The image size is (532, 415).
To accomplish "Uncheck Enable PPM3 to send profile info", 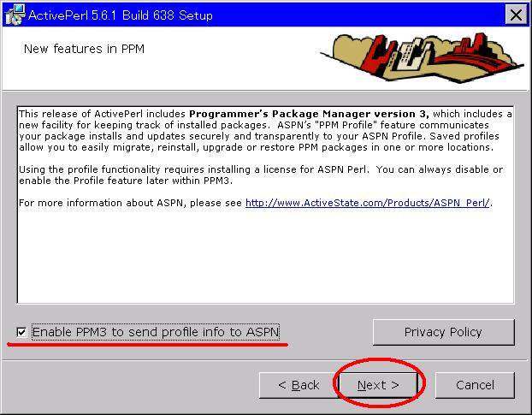I will (21, 332).
